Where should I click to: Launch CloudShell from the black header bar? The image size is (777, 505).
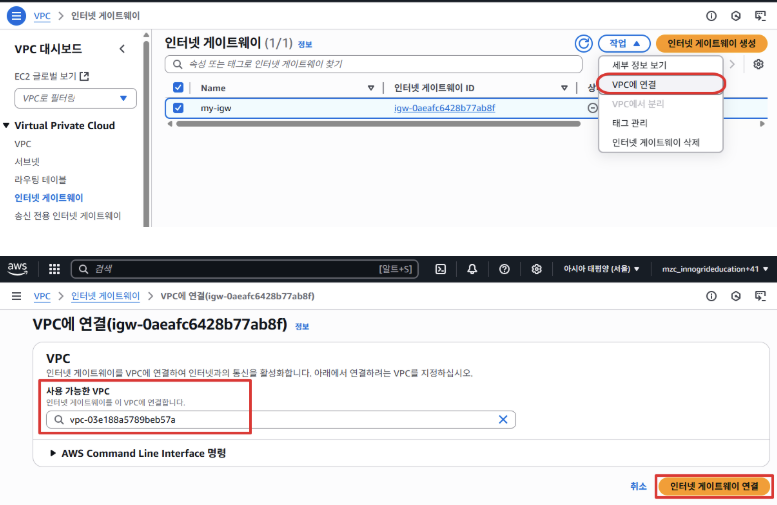[x=441, y=269]
